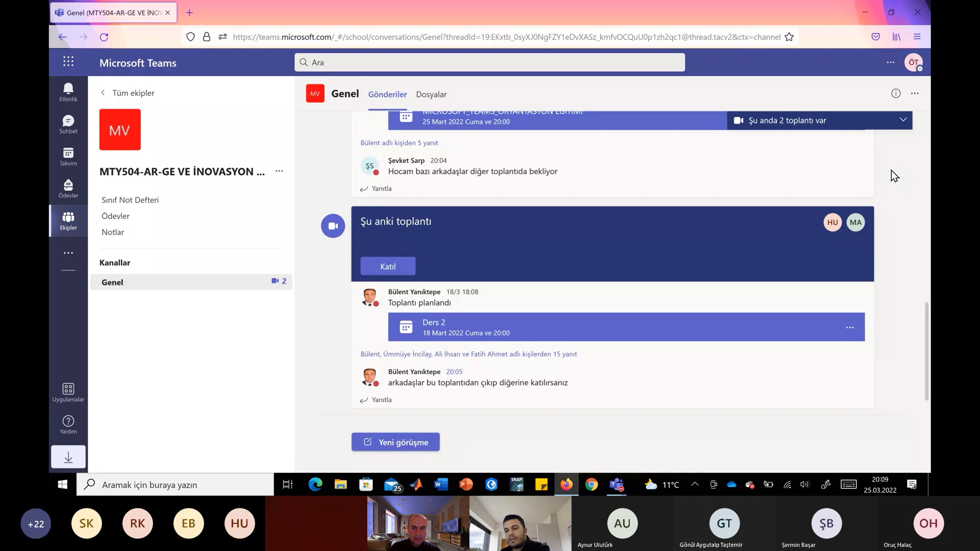The image size is (980, 551).
Task: Open Teams settings and more ellipsis
Action: pos(891,62)
